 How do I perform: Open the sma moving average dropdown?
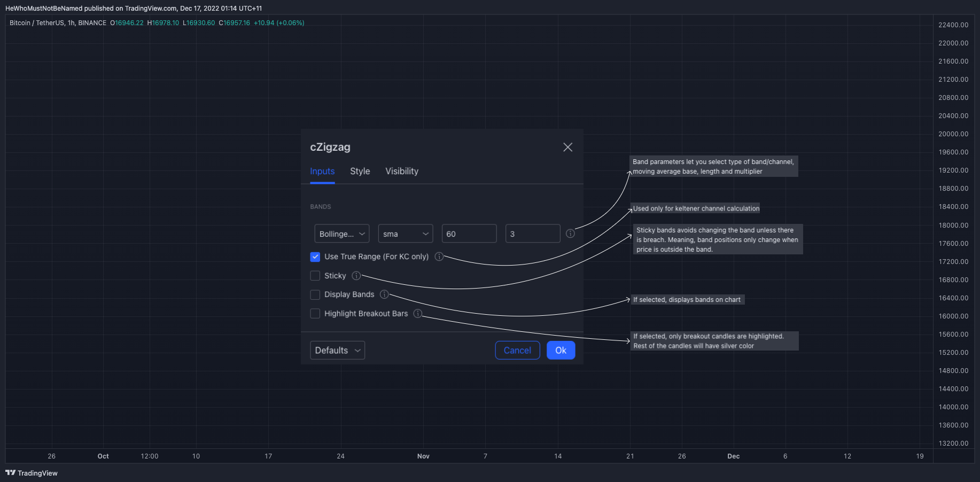(406, 234)
